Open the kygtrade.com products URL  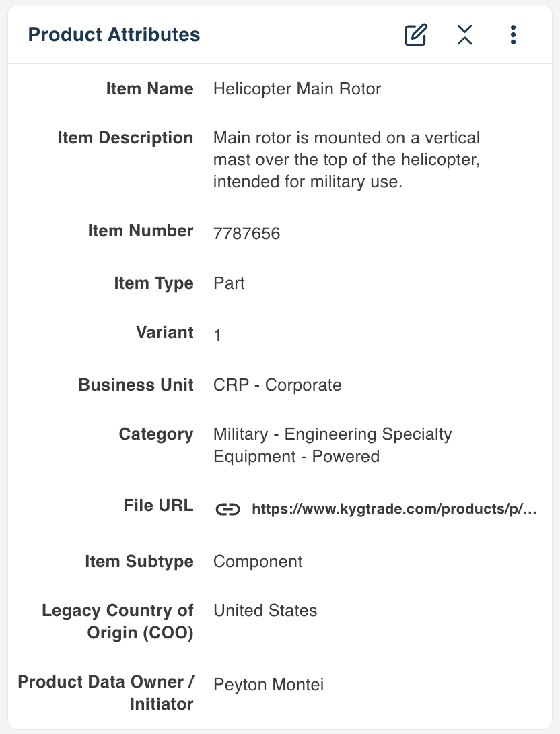[x=394, y=509]
